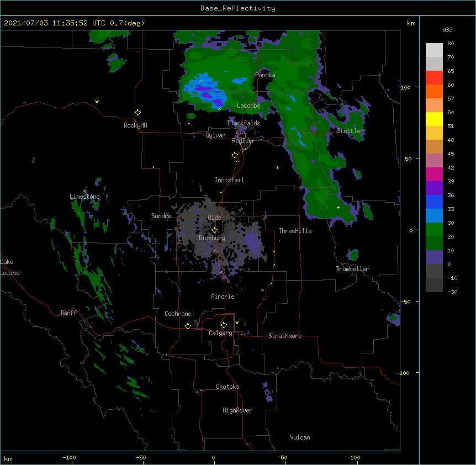Click the Didsbury city label

[212, 238]
